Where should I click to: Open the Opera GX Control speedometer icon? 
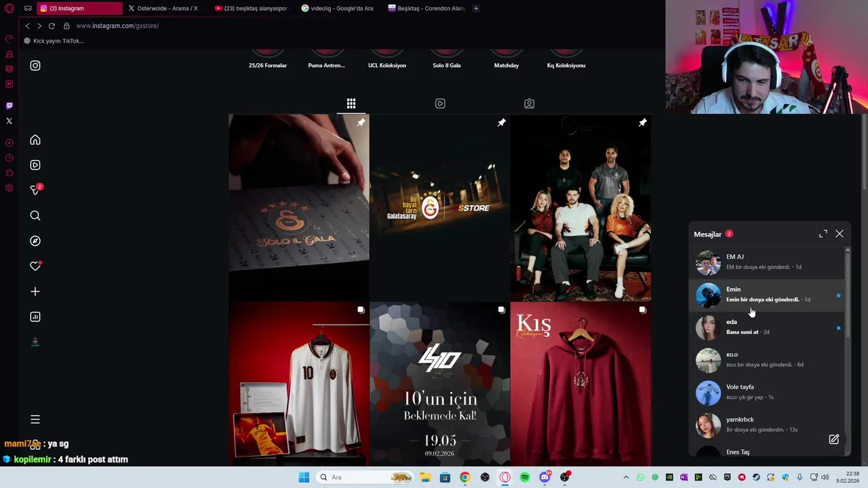click(9, 39)
